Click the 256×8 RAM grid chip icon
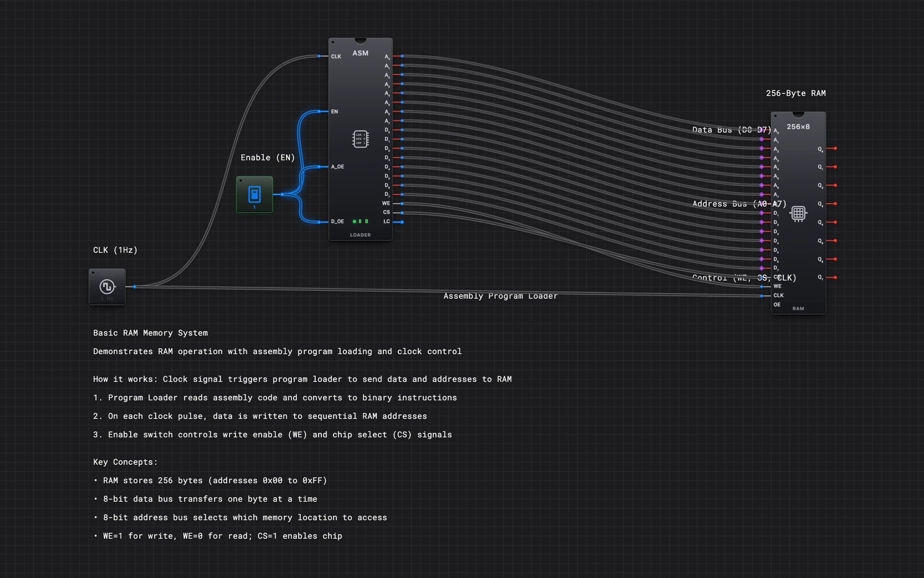The image size is (924, 578). (x=798, y=213)
